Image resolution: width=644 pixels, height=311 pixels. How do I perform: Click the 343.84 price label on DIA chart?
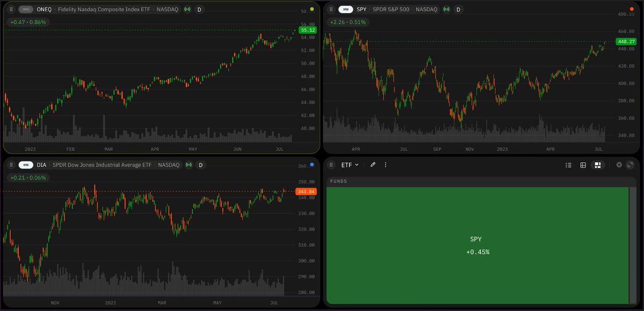pyautogui.click(x=306, y=191)
